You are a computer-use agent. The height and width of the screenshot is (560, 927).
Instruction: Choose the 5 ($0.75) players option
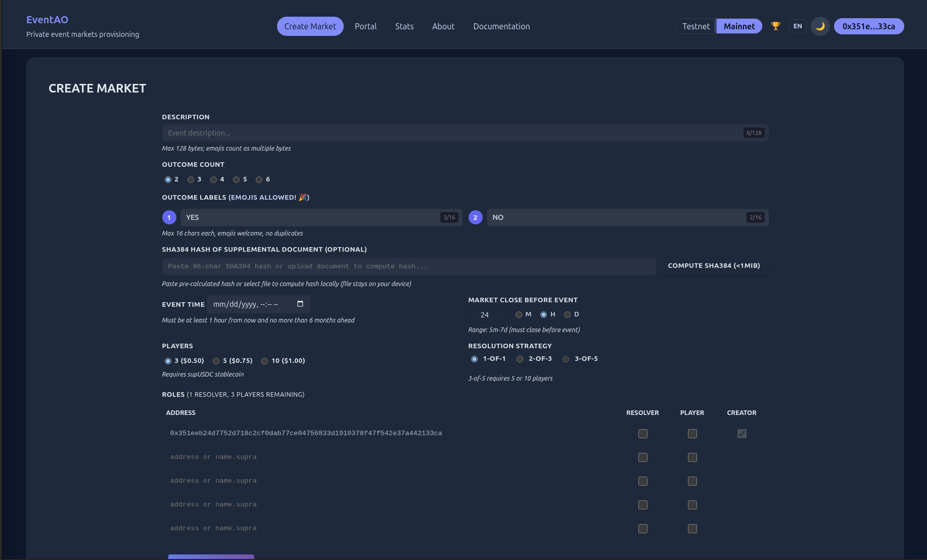pyautogui.click(x=217, y=361)
